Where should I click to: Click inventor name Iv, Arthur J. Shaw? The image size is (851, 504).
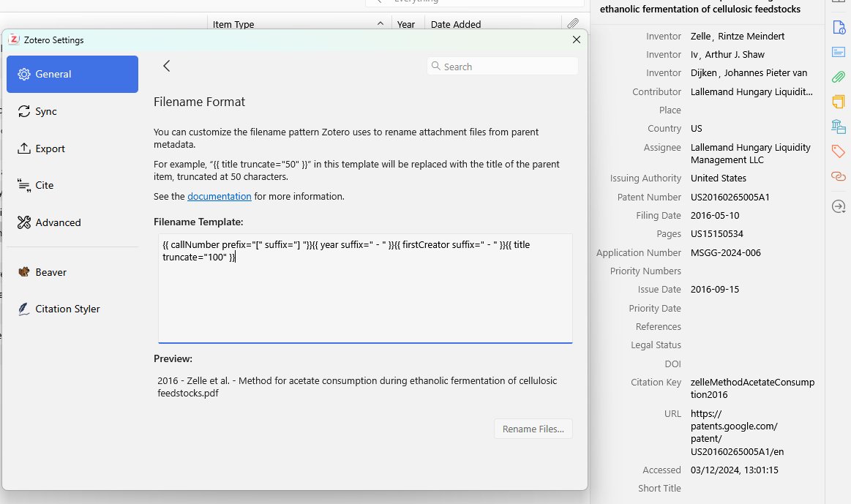coord(727,55)
